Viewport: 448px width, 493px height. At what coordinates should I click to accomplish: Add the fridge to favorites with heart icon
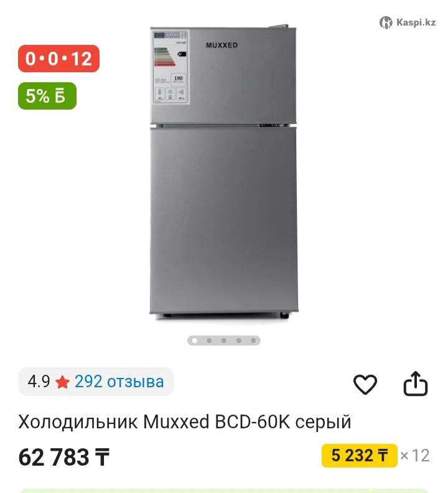(365, 384)
